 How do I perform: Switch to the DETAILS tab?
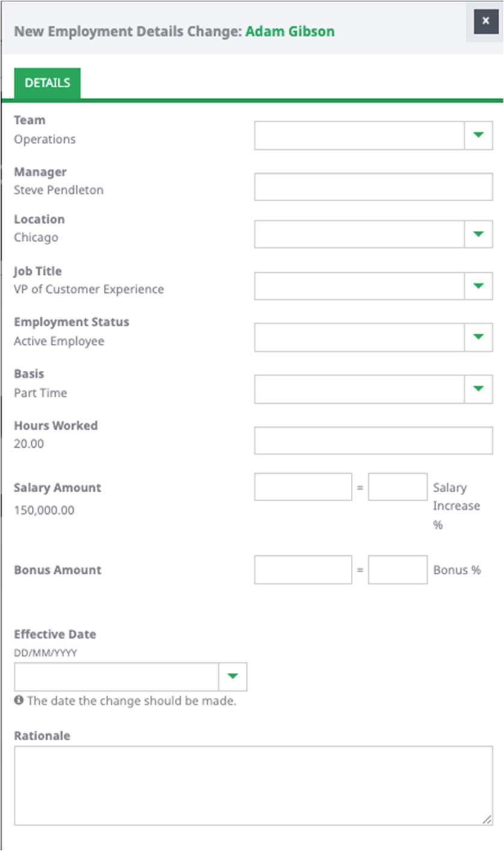47,83
